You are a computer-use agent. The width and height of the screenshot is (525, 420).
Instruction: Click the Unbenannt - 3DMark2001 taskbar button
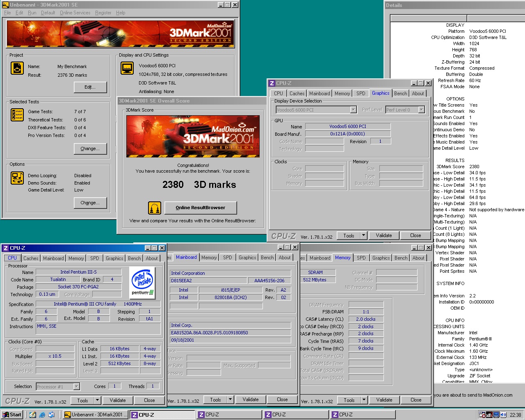coord(95,415)
